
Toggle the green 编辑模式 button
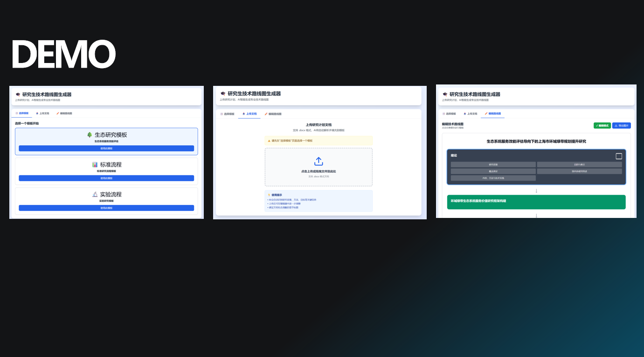[602, 126]
